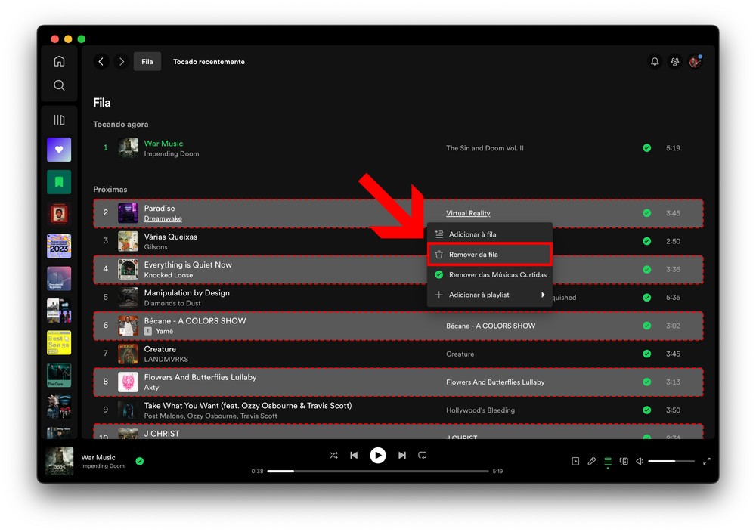Open notifications bell icon
This screenshot has width=756, height=532.
(x=655, y=62)
